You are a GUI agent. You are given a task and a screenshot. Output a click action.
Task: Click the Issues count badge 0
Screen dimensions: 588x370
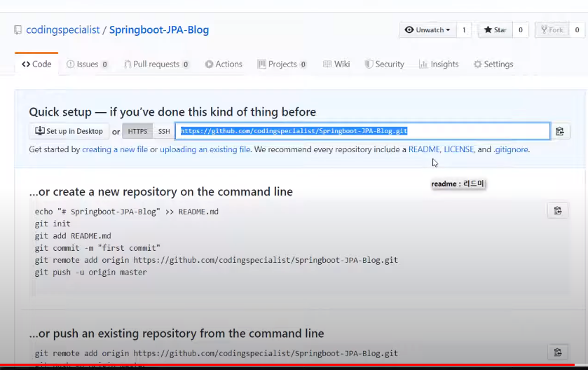104,64
